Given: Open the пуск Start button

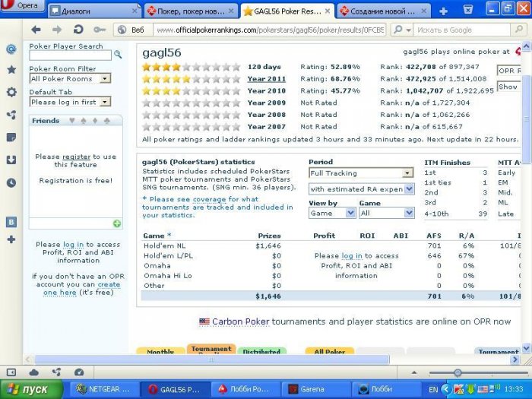Looking at the screenshot, I should (31, 389).
